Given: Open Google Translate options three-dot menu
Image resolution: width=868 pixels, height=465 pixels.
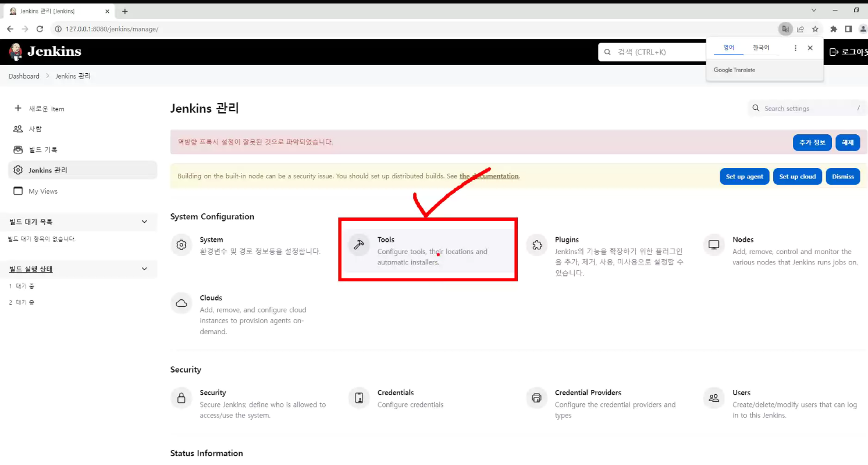Looking at the screenshot, I should click(x=795, y=48).
